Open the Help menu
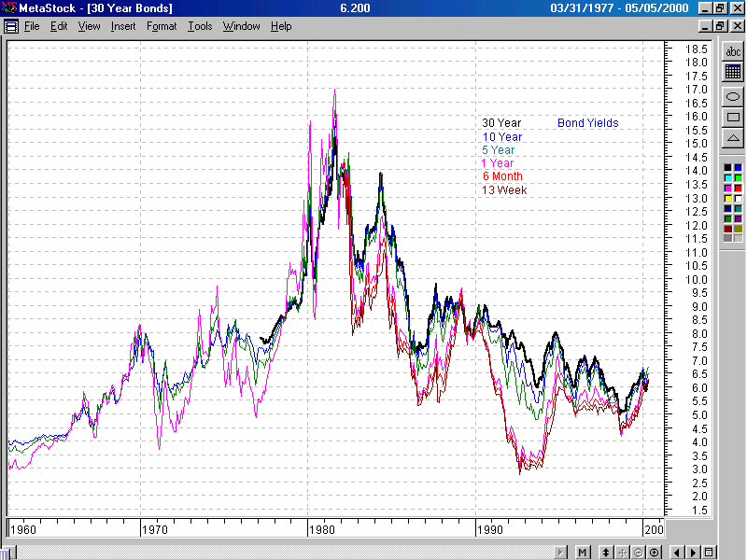This screenshot has width=747, height=560. tap(281, 26)
